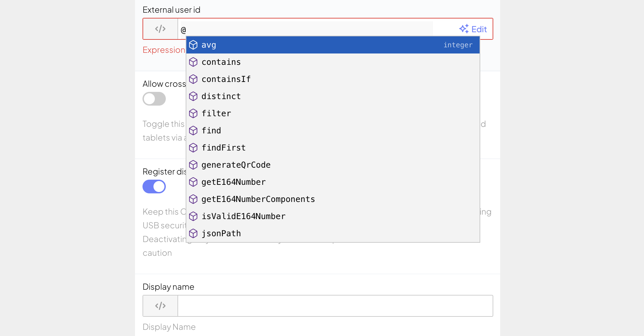Image resolution: width=644 pixels, height=336 pixels.
Task: Select the isValidE164Number function
Action: [244, 216]
